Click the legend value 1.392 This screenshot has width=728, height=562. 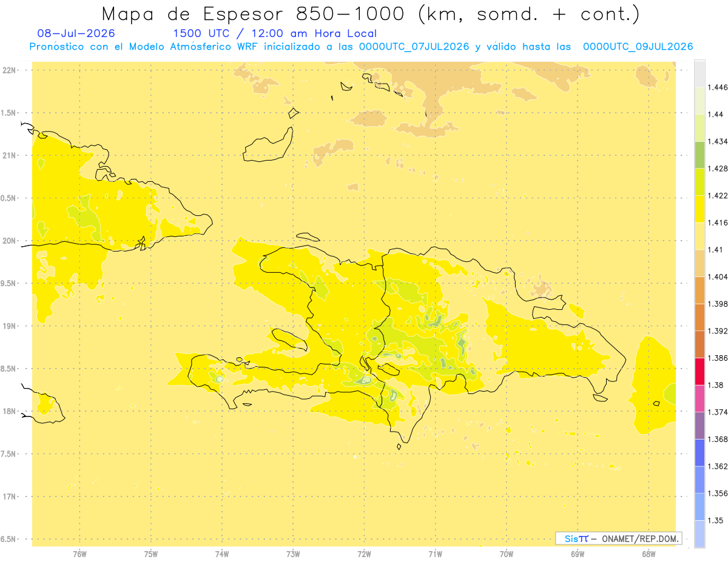[717, 330]
